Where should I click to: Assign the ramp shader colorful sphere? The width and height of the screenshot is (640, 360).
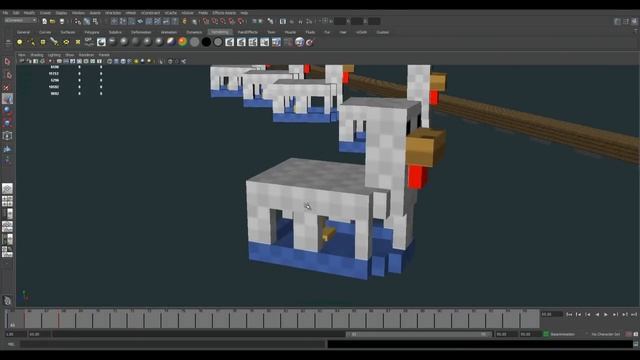[x=182, y=42]
